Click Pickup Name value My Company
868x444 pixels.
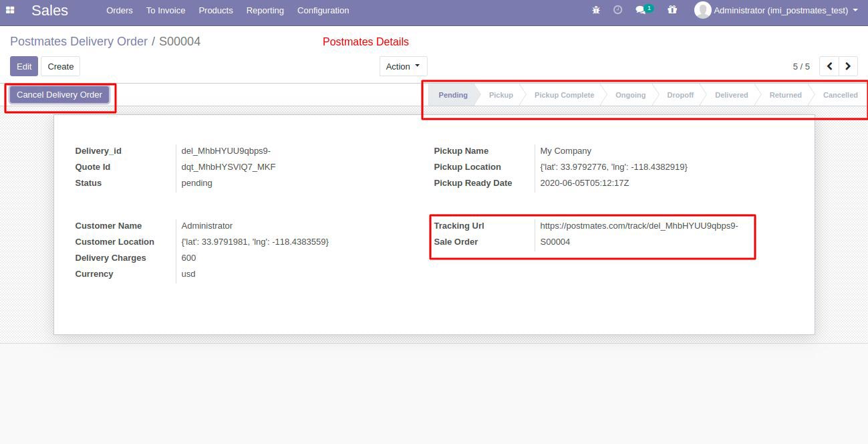coord(565,151)
